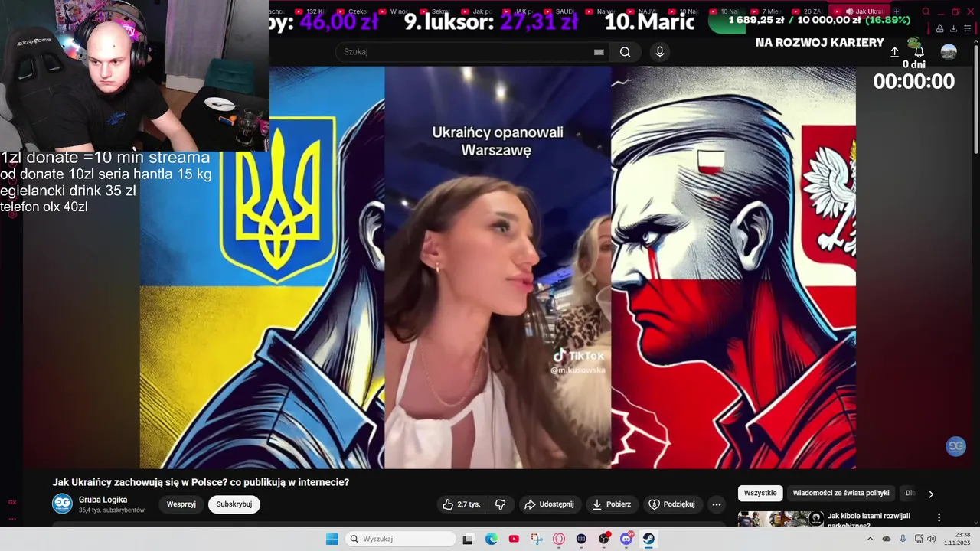Open the on-screen keyboard icon in search box

click(x=599, y=52)
